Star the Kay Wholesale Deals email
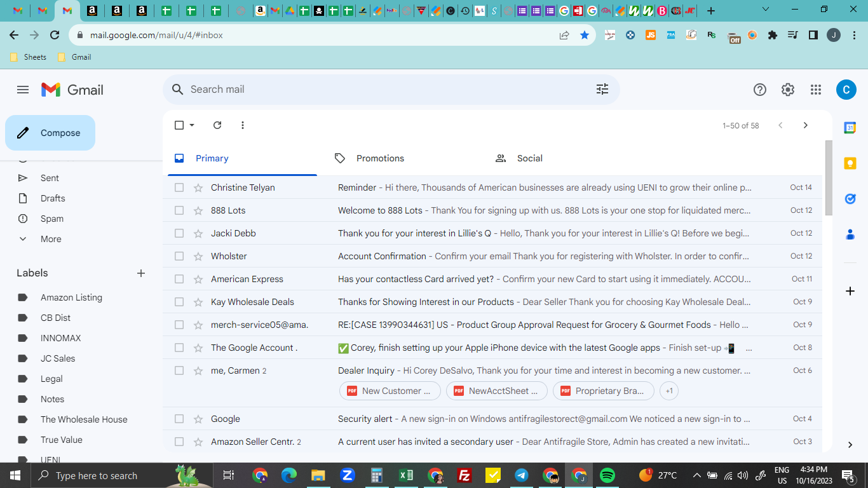868x488 pixels. pyautogui.click(x=198, y=302)
